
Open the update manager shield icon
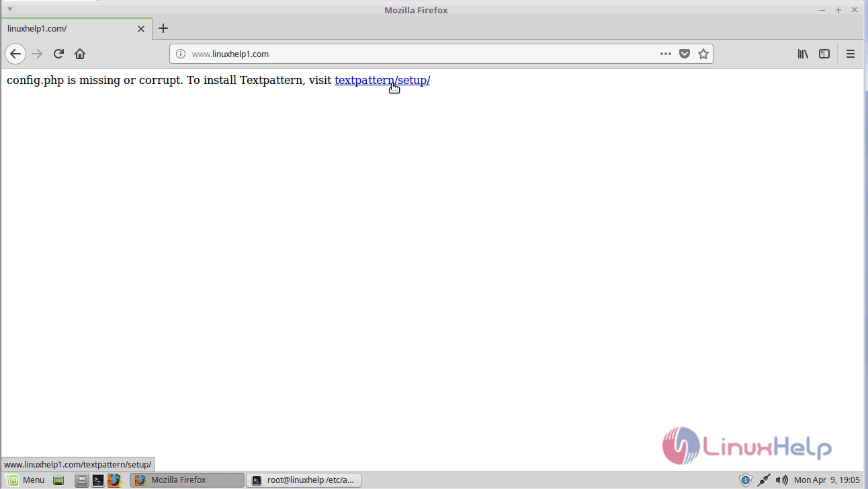coord(745,480)
